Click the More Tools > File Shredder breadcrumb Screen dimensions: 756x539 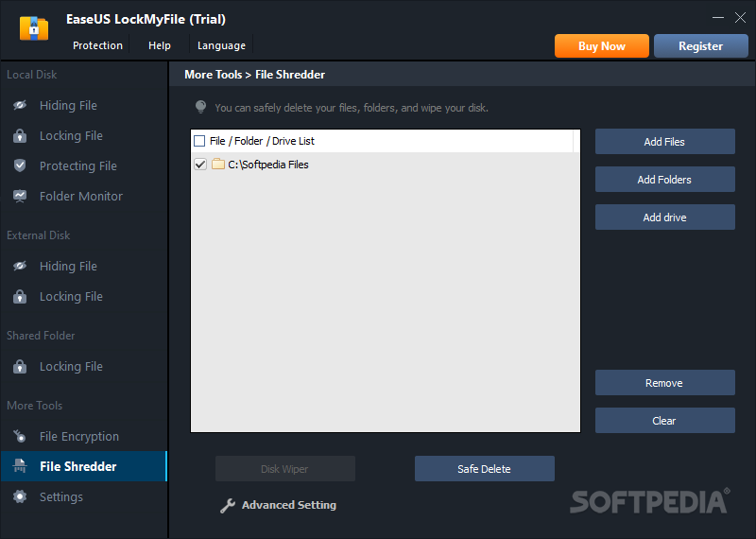(254, 75)
